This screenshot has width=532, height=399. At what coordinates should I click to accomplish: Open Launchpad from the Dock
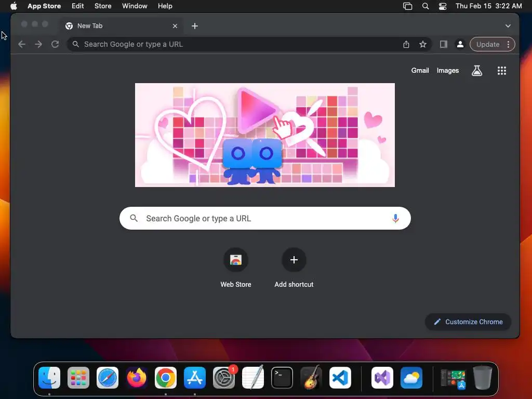[x=78, y=378]
